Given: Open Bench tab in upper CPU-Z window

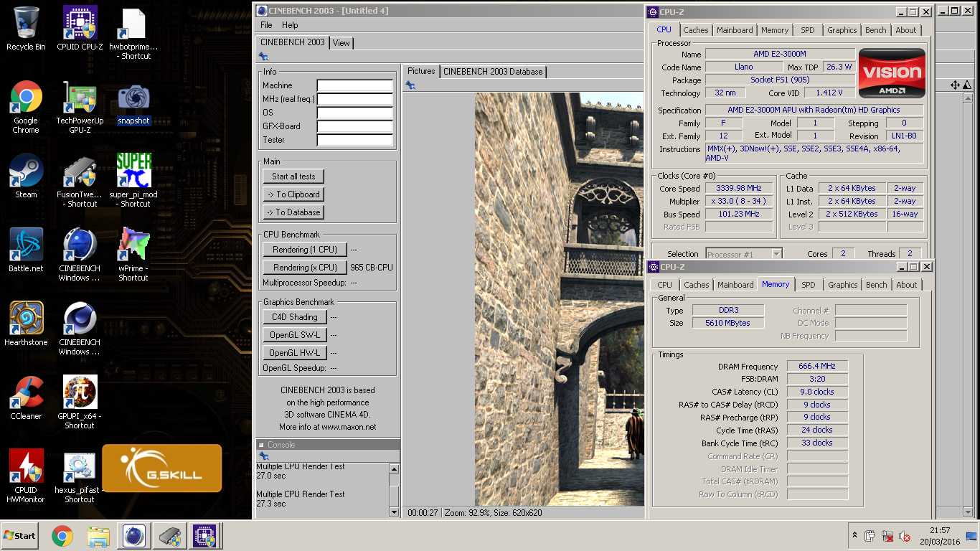Looking at the screenshot, I should [x=875, y=30].
